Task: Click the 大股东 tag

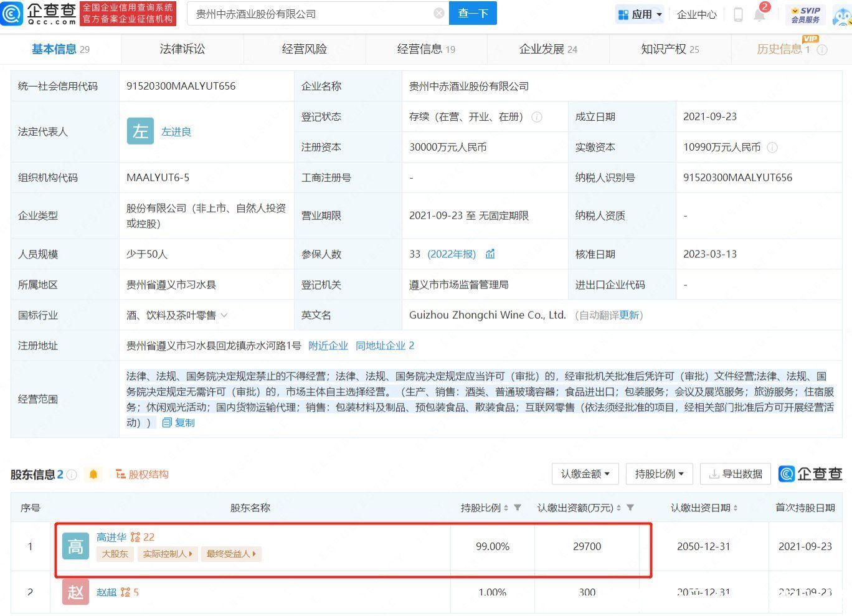Action: tap(115, 553)
